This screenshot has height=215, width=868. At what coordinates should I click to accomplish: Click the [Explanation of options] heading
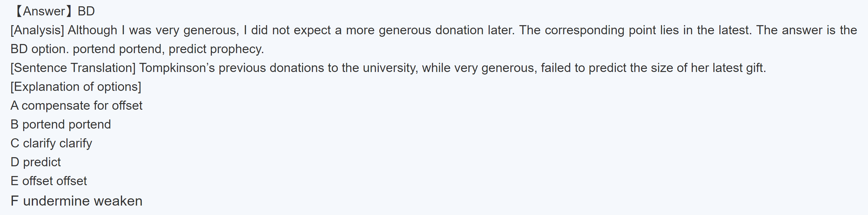pyautogui.click(x=76, y=87)
